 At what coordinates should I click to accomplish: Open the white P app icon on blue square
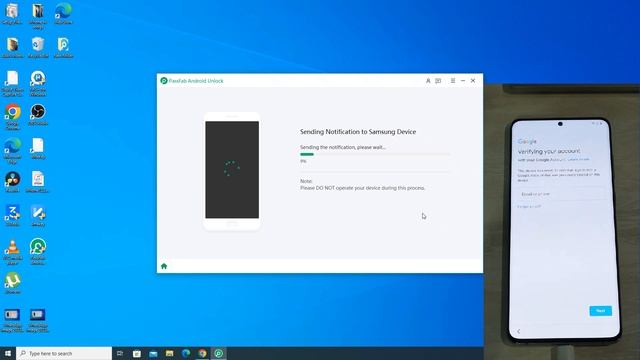(x=63, y=47)
